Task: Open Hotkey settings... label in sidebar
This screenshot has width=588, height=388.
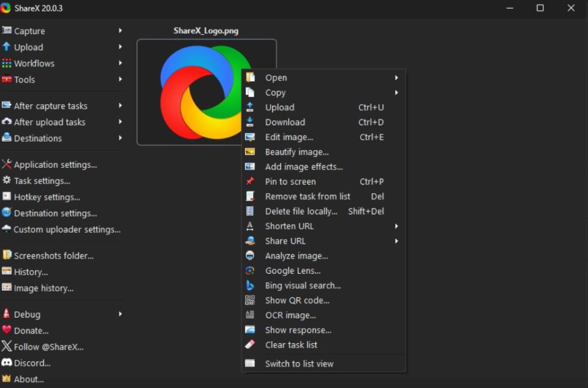Action: [x=47, y=197]
